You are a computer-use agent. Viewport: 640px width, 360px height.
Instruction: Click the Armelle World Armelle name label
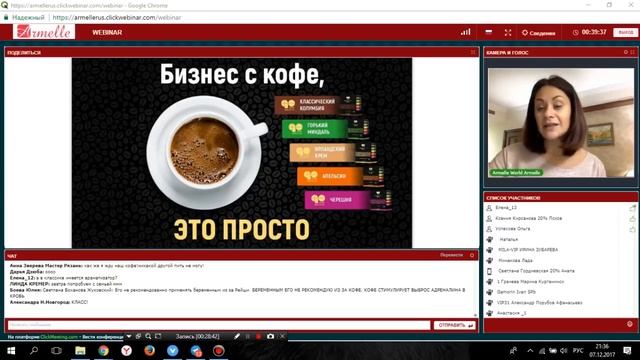pos(516,173)
